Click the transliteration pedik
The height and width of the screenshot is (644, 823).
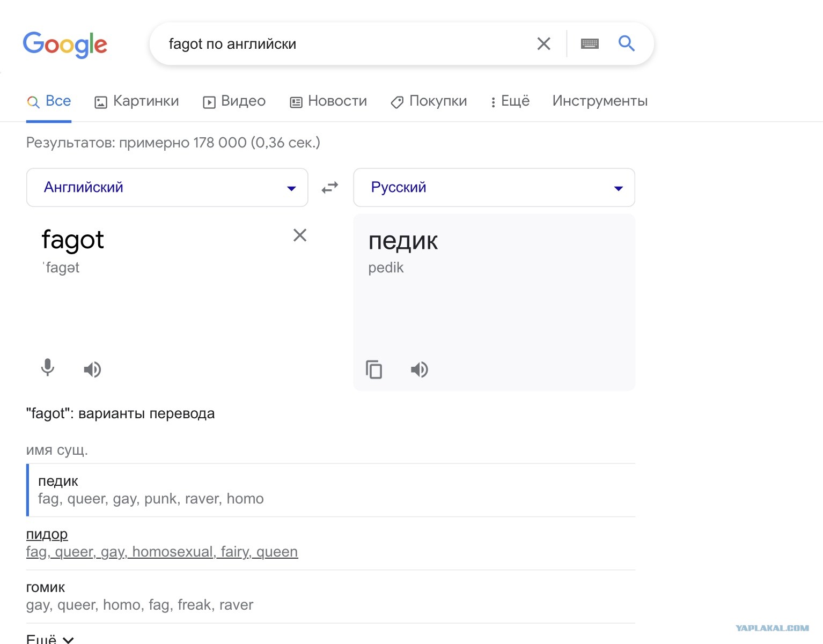pos(386,268)
